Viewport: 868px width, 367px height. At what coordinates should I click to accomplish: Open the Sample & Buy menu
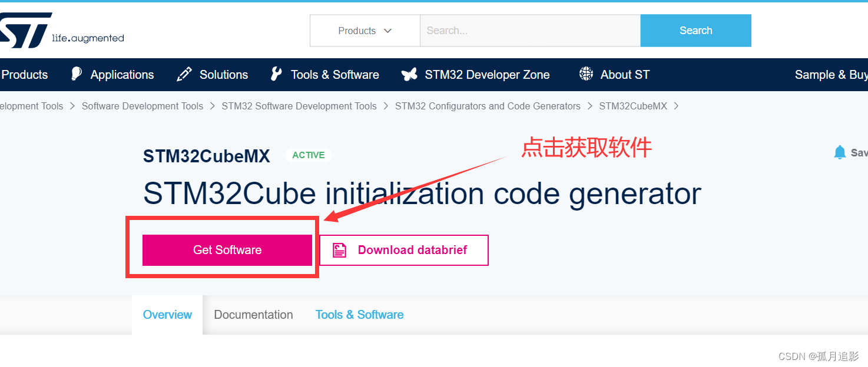pos(831,75)
